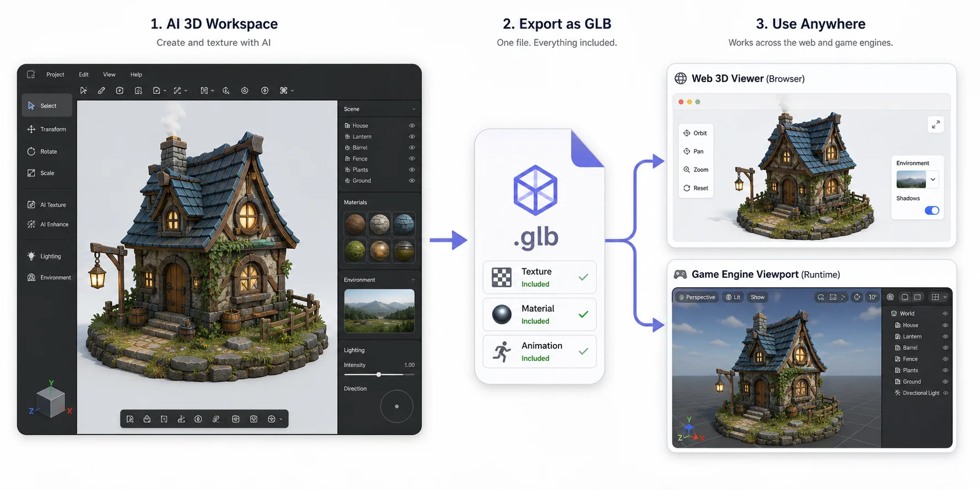The height and width of the screenshot is (490, 980).
Task: Click the Texture Included row on the glb card
Action: pyautogui.click(x=539, y=277)
